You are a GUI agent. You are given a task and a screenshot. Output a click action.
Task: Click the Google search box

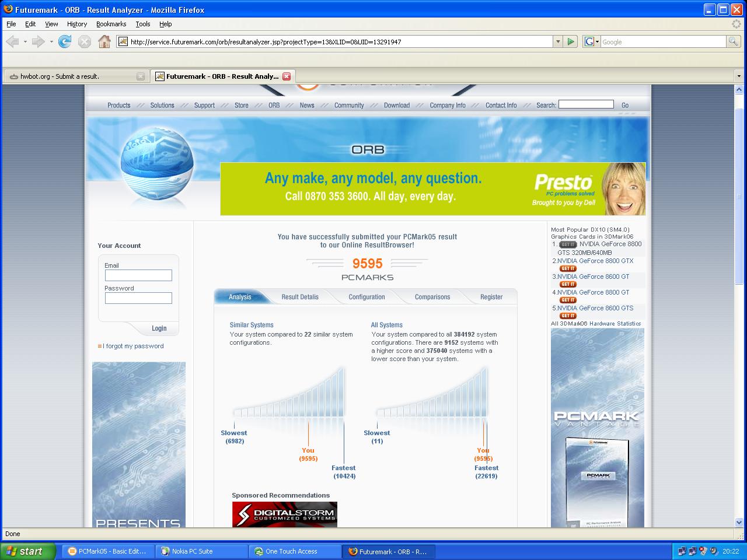pos(663,41)
